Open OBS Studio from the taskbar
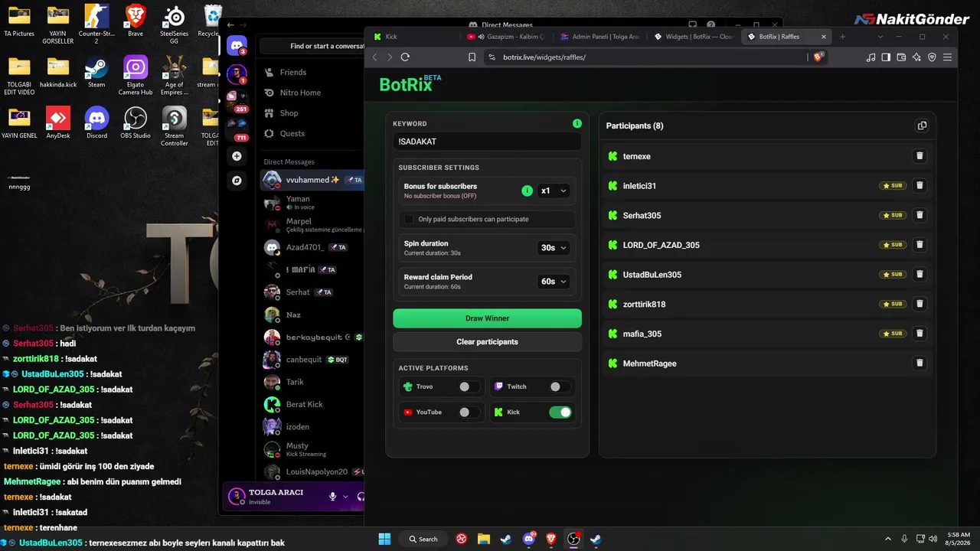This screenshot has width=980, height=551. [573, 539]
